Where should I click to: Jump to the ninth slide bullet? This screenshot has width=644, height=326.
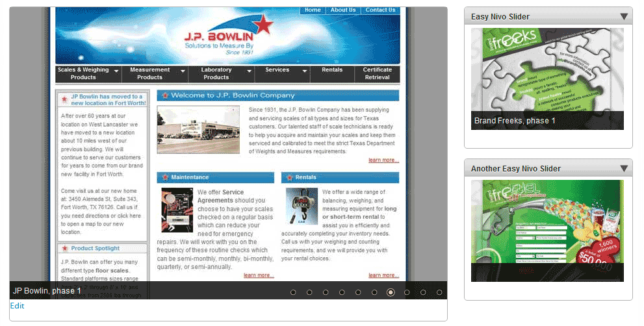(x=423, y=292)
